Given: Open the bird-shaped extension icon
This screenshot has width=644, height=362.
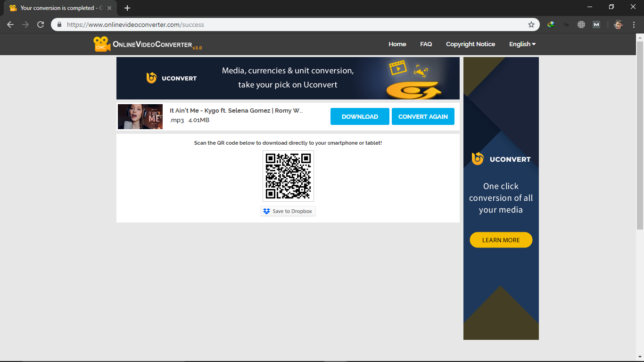Looking at the screenshot, I should (x=566, y=25).
